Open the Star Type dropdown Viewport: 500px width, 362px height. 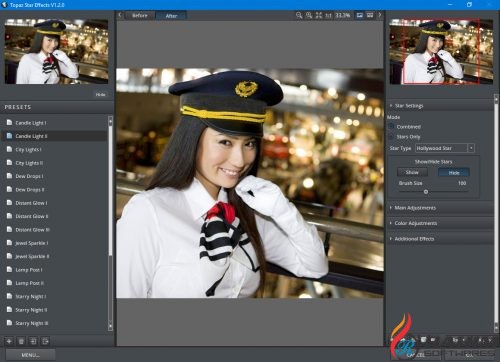click(445, 148)
